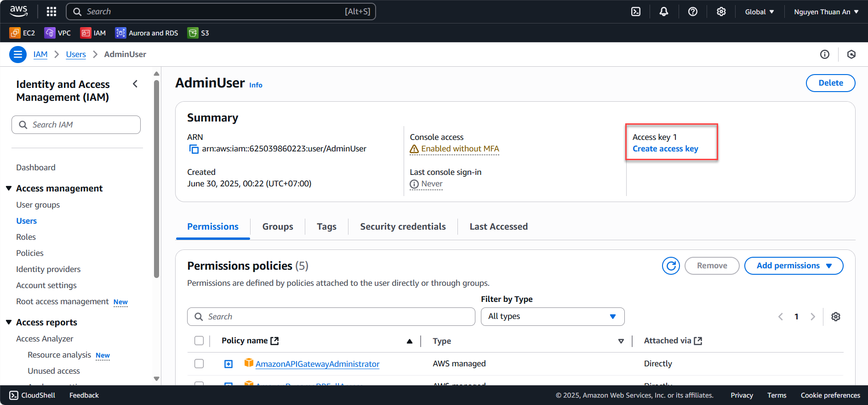Toggle the hamburger navigation menu button
This screenshot has height=405, width=868.
[18, 55]
